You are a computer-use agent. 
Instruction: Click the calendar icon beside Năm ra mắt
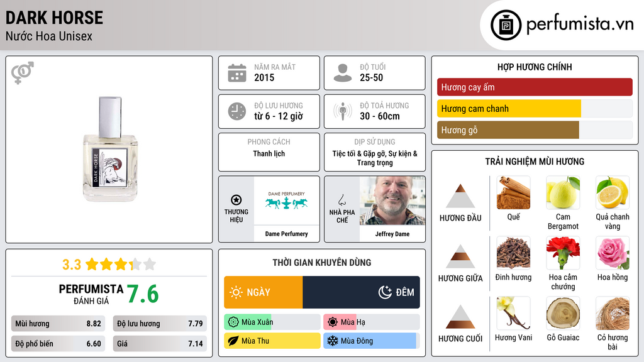(237, 73)
